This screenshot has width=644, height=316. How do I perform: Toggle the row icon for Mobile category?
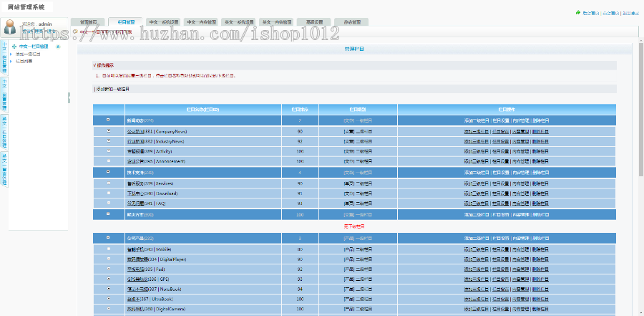point(108,248)
